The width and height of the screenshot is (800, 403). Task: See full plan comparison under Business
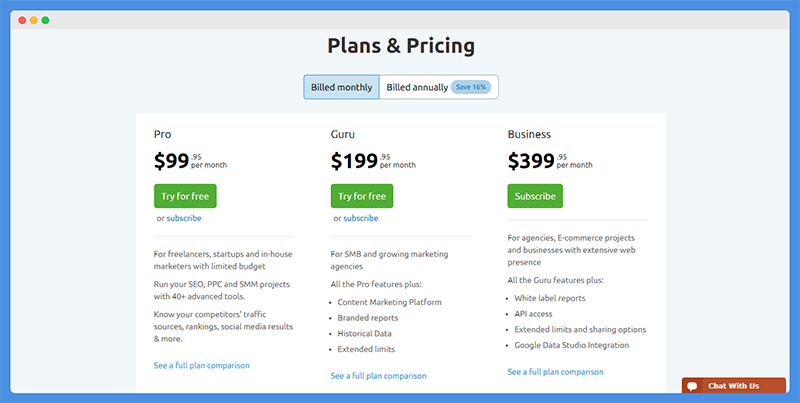[555, 371]
